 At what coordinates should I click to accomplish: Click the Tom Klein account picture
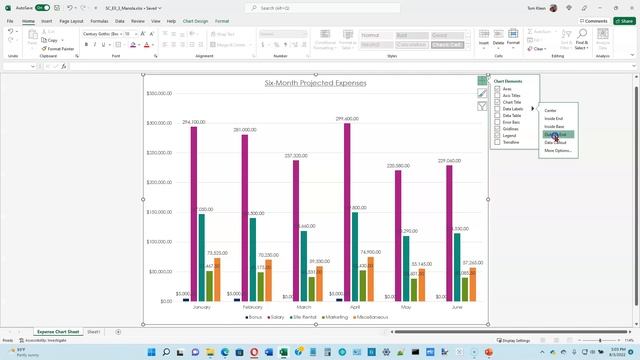pyautogui.click(x=553, y=8)
